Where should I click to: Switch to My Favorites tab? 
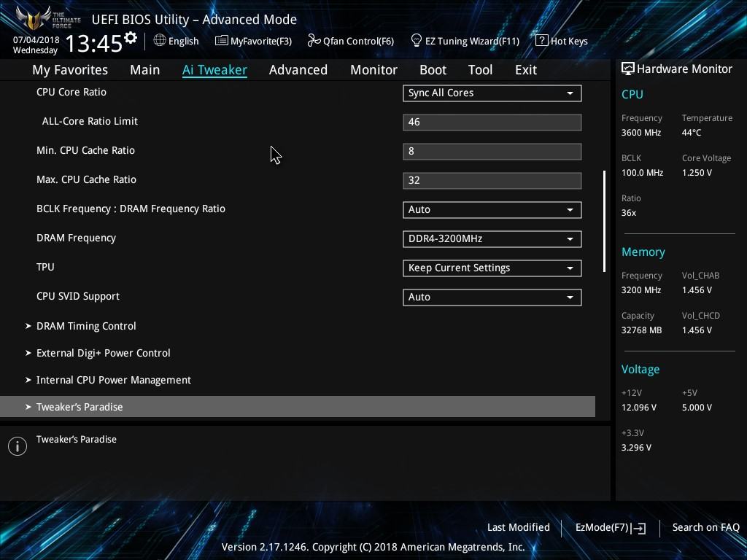(70, 70)
